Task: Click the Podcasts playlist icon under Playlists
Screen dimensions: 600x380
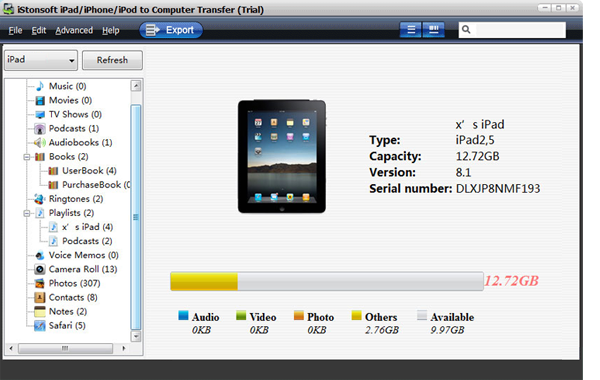Action: (x=54, y=241)
